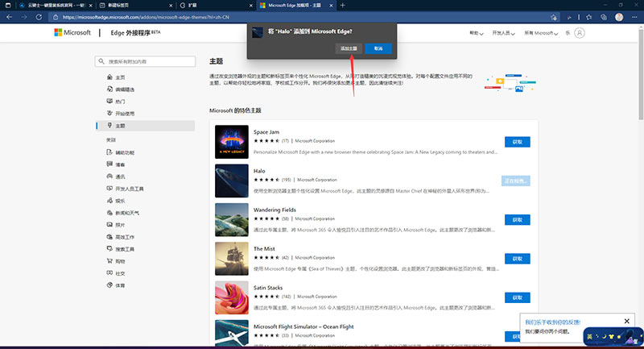Open browser favorites star icon
The image size is (644, 349).
[x=589, y=17]
